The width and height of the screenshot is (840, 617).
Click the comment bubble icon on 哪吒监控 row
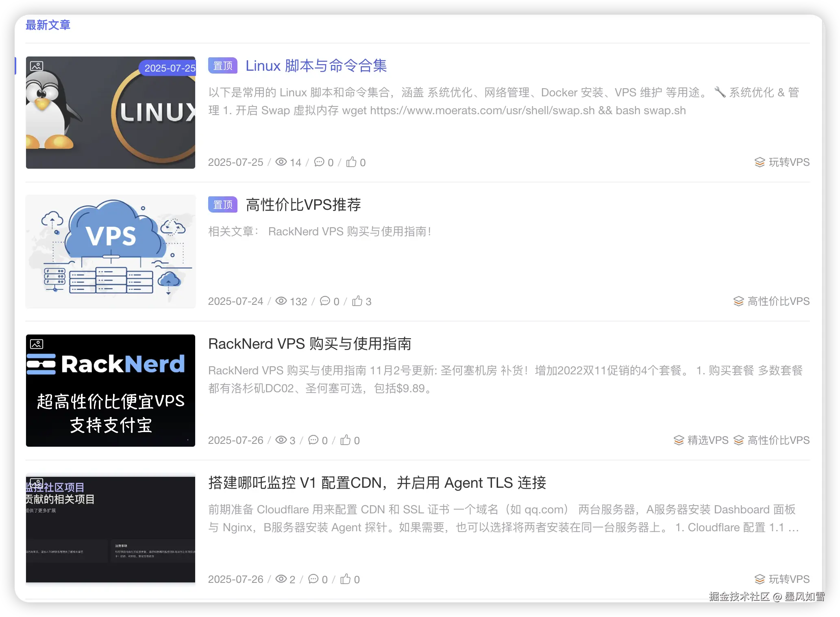[x=313, y=579]
